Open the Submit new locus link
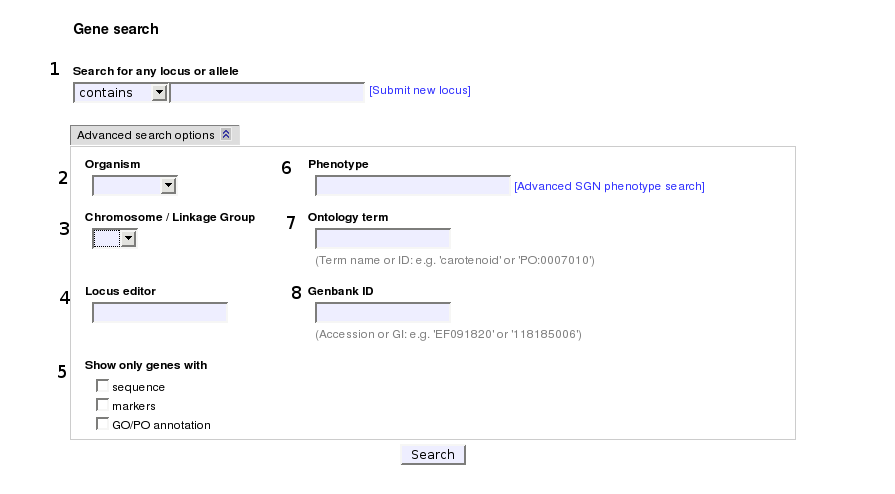 [x=420, y=91]
